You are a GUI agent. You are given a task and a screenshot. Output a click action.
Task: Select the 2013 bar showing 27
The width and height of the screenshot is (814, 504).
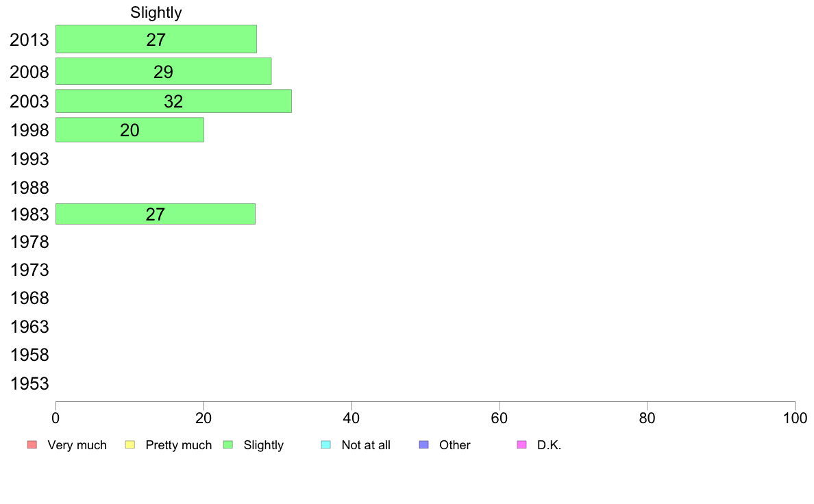[x=156, y=39]
